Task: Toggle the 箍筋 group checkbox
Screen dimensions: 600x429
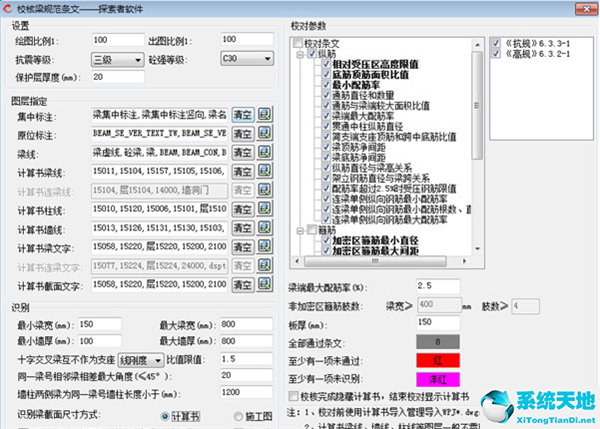Action: [x=312, y=230]
